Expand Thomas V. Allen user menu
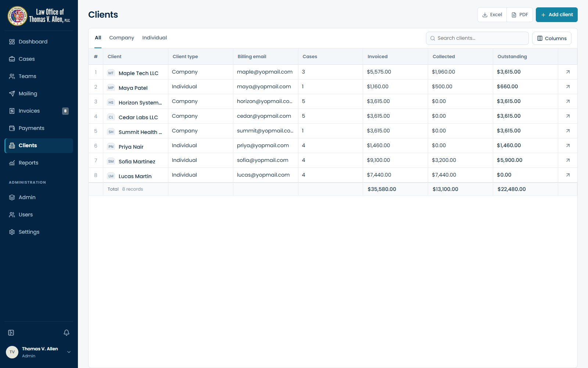Viewport: 588px width, 368px height. coord(69,352)
